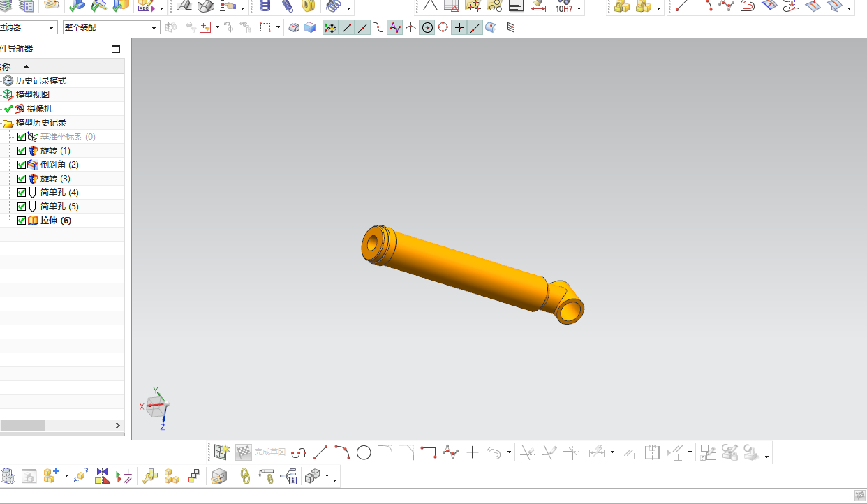Expand the 10H7 toolbar dropdown arrow
The image size is (867, 504).
tap(579, 9)
